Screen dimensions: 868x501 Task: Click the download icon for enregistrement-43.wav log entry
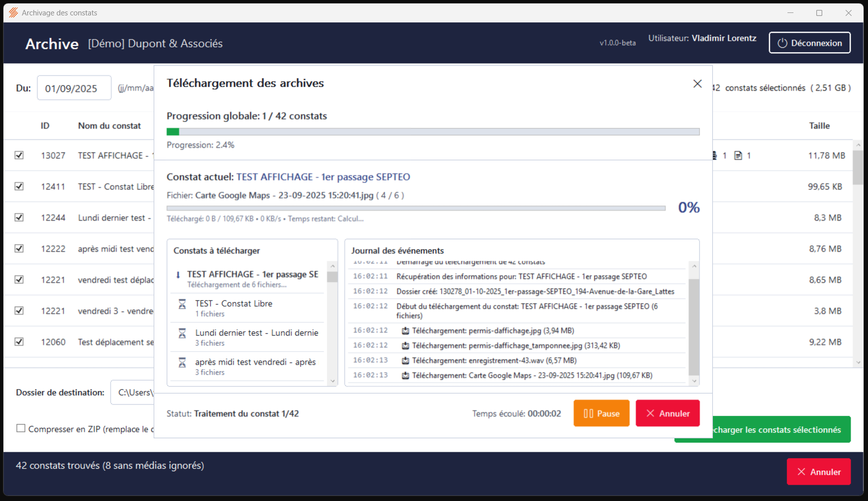(x=405, y=361)
